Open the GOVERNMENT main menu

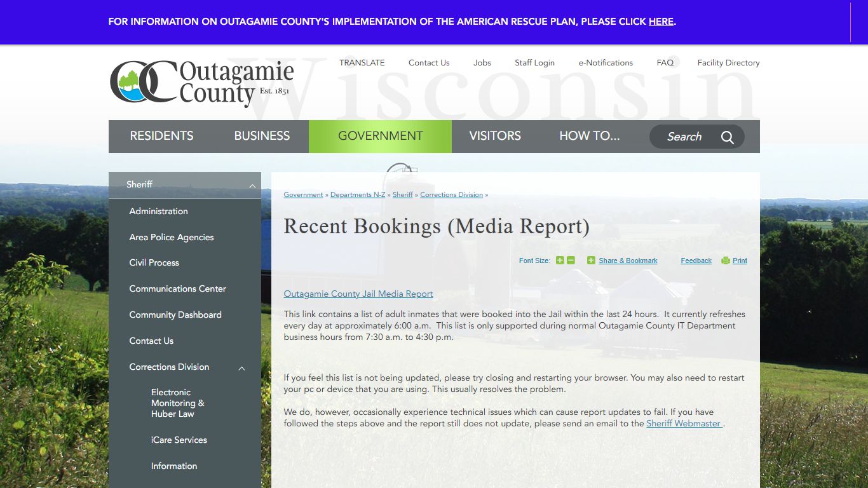[380, 136]
